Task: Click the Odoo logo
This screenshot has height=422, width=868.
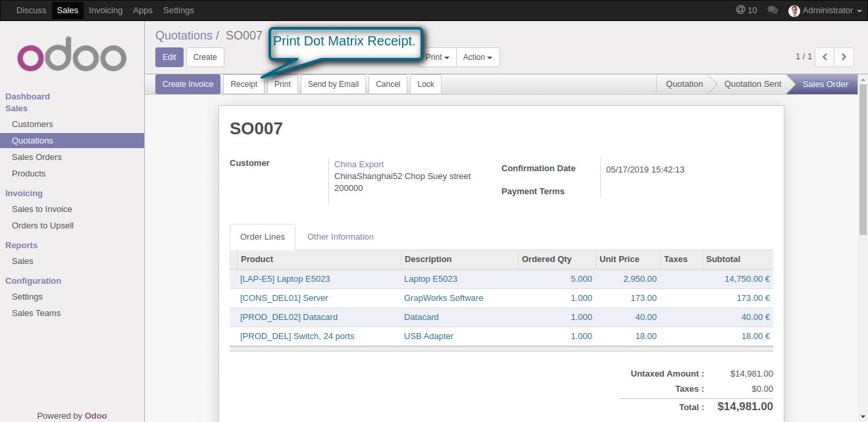Action: pos(72,57)
